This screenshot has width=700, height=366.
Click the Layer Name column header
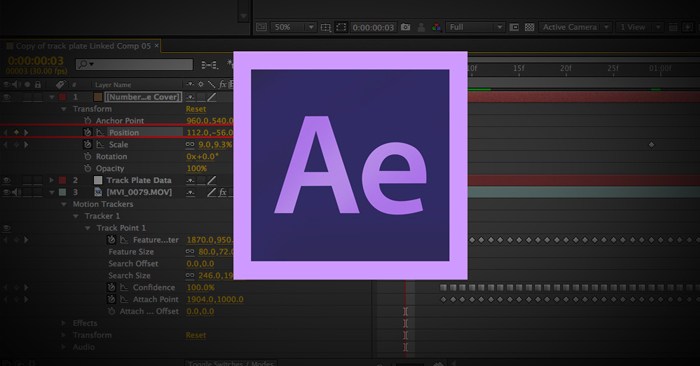pyautogui.click(x=113, y=85)
